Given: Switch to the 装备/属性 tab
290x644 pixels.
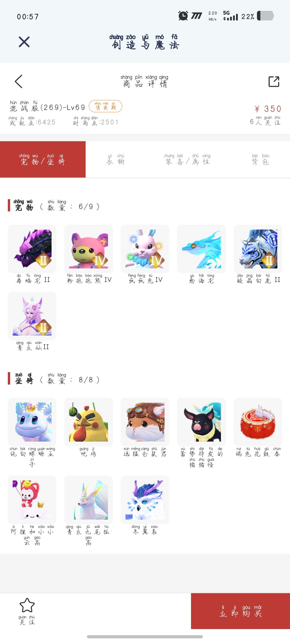Looking at the screenshot, I should coord(187,159).
